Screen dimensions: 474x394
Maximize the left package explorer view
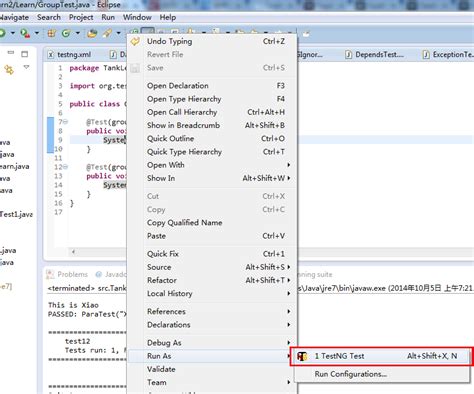coord(25,54)
